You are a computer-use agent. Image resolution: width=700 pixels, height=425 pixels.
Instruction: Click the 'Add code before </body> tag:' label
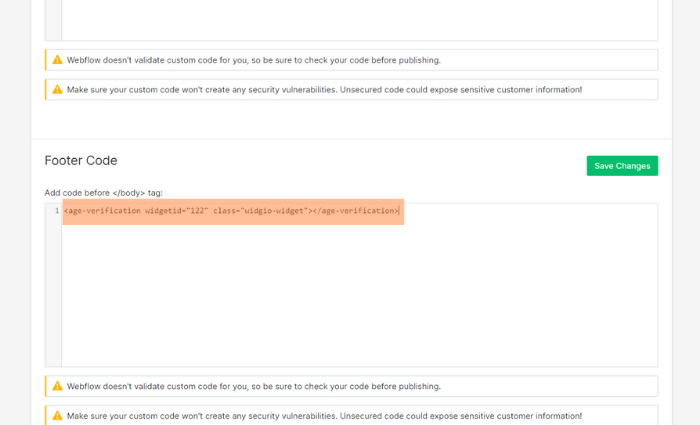[x=104, y=193]
